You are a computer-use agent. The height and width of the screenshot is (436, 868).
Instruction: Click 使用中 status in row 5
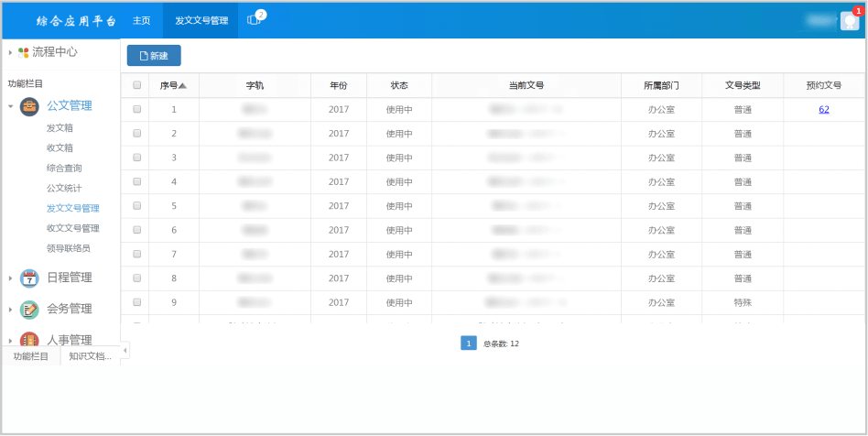(399, 206)
